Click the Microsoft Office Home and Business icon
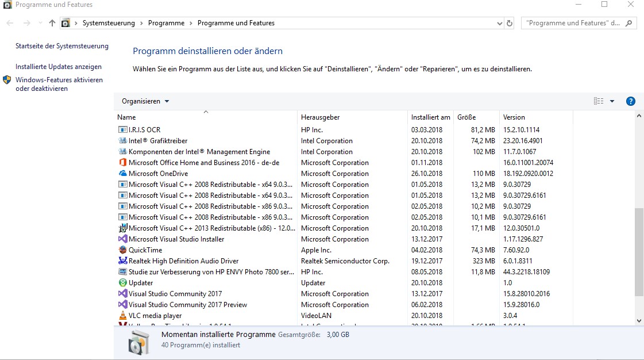This screenshot has width=644, height=360. coord(122,163)
